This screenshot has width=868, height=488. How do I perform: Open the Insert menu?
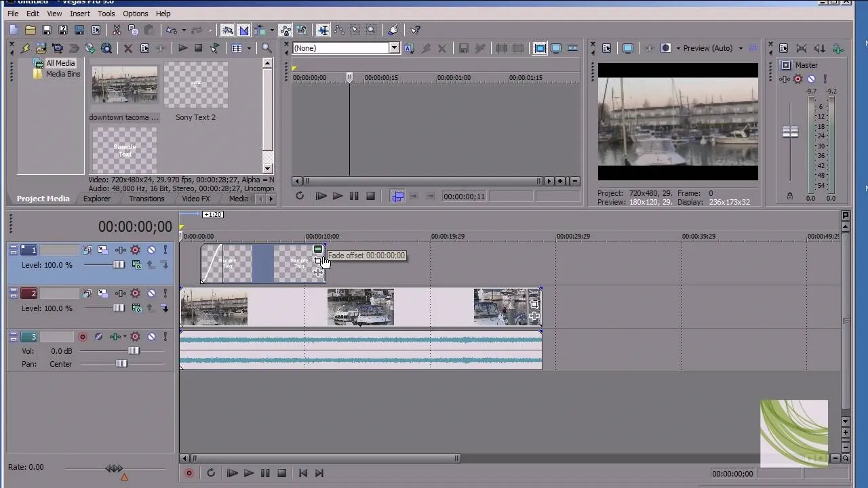(79, 14)
